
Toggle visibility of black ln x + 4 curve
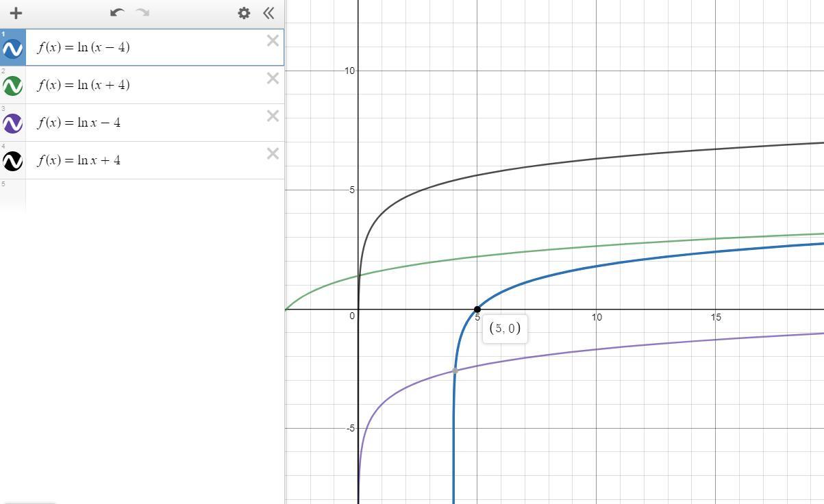(x=13, y=161)
